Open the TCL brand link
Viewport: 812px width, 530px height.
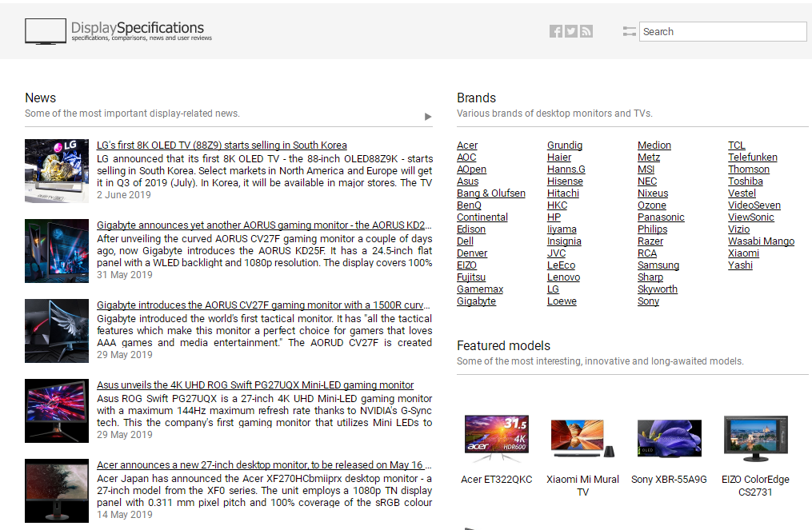pos(736,145)
